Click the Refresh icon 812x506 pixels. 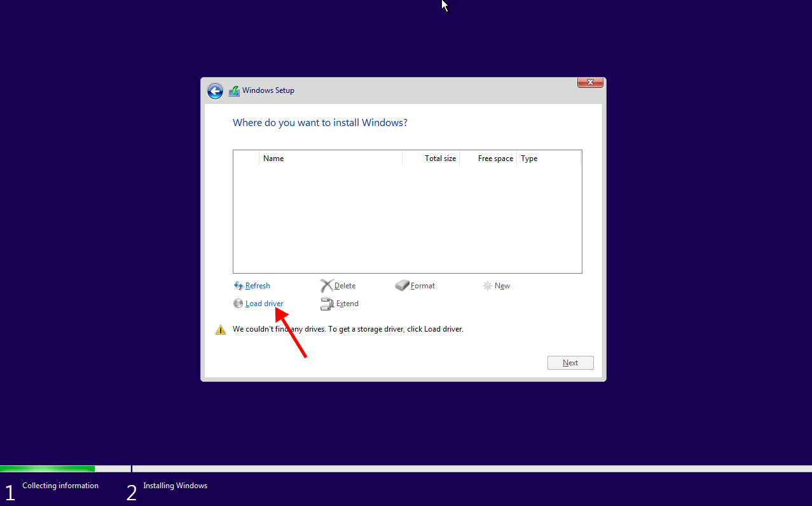click(238, 286)
